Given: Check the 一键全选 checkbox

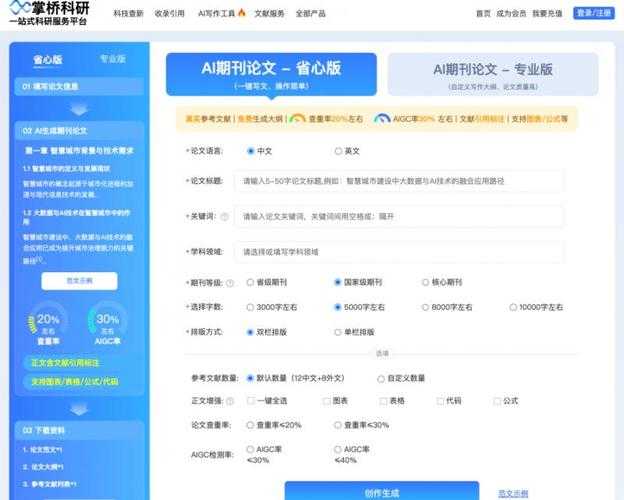Looking at the screenshot, I should [251, 400].
